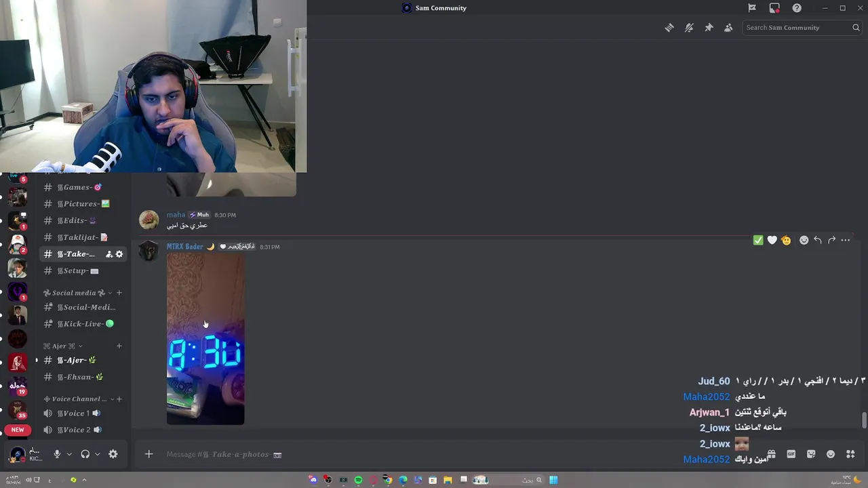Open the sticker picker icon
Screen dimensions: 868x488
[811, 454]
